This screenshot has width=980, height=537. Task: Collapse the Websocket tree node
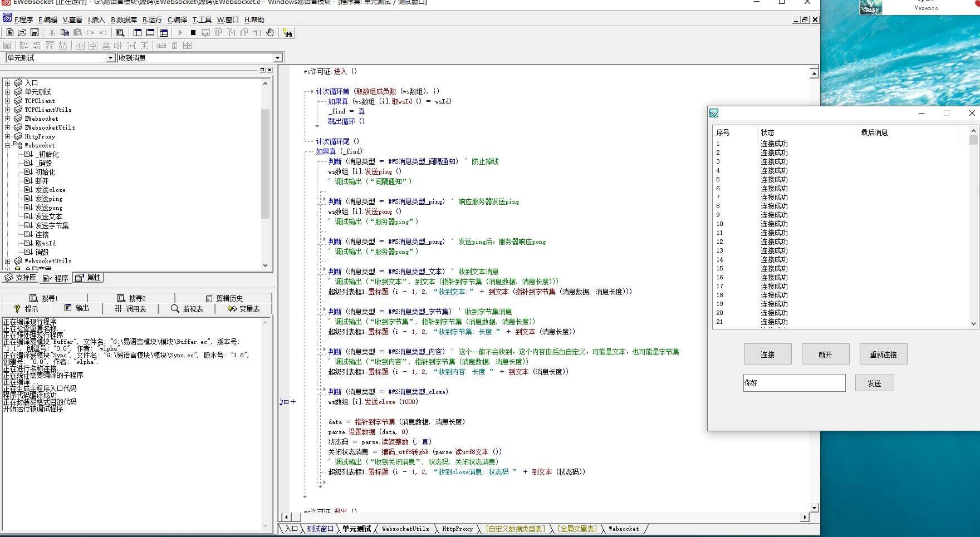[x=7, y=145]
